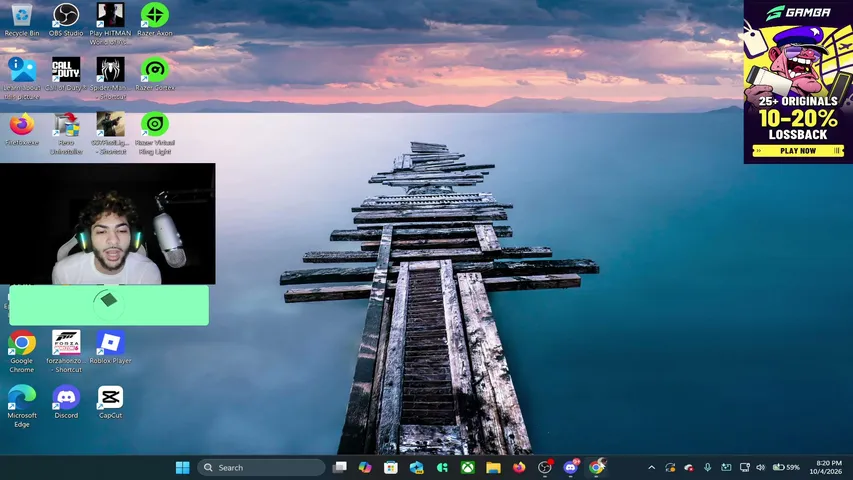
Task: Select the Learn about this picture icon
Action: pos(22,78)
